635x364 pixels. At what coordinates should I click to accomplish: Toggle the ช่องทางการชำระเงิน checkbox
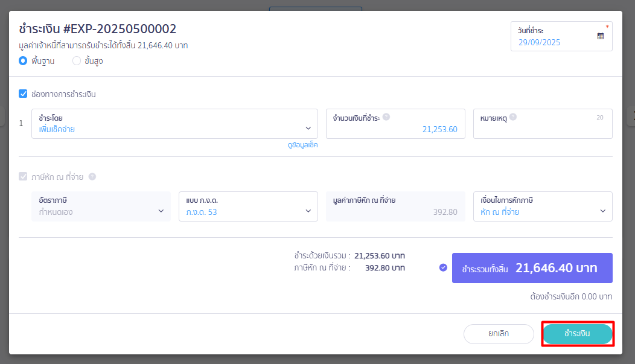[x=23, y=94]
